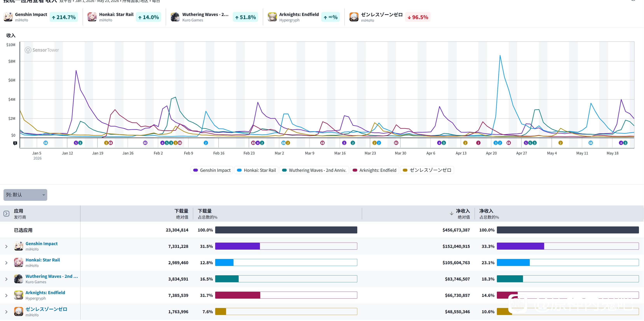Expand all rows using the 应用 header arrow icon
The width and height of the screenshot is (644, 321).
(6, 214)
